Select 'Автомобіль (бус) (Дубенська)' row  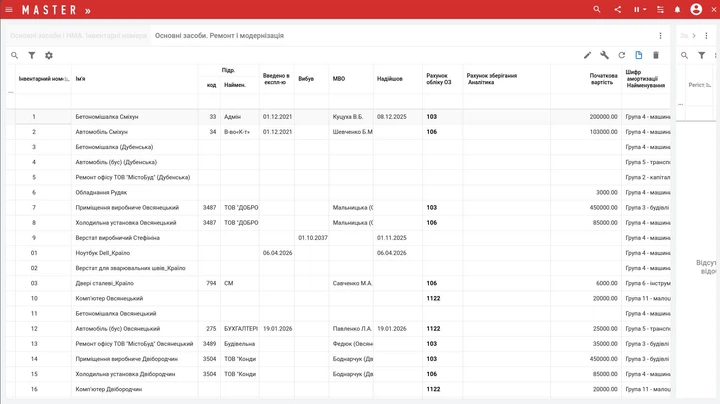coord(338,162)
